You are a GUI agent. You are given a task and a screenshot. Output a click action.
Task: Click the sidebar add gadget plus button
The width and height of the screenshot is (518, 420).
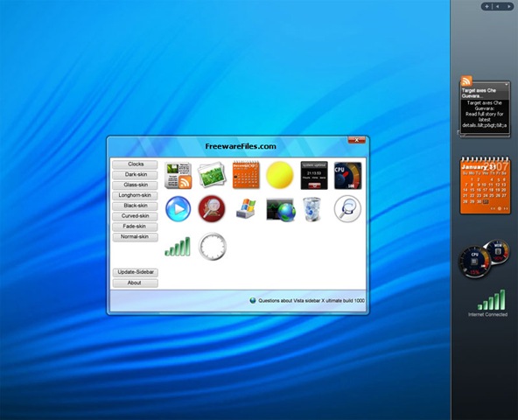(x=486, y=7)
